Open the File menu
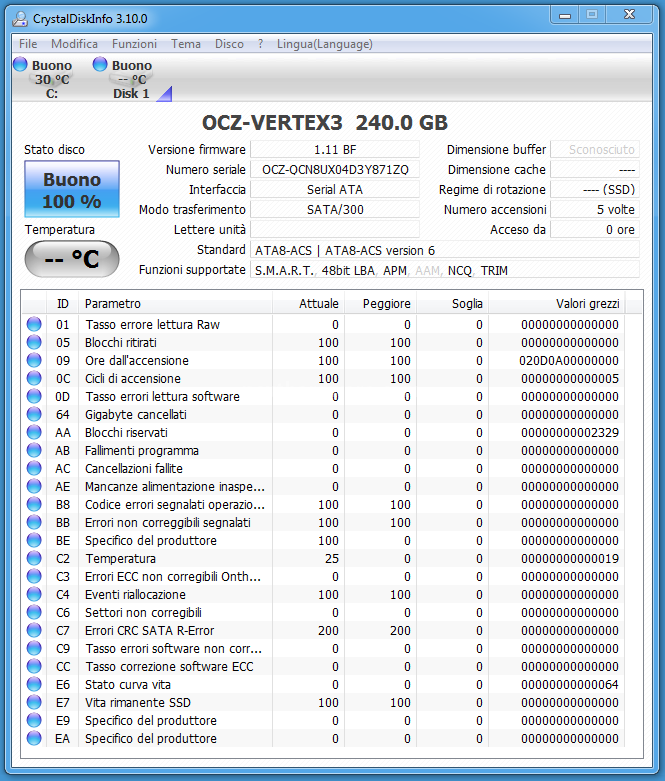This screenshot has height=781, width=665. pos(28,44)
